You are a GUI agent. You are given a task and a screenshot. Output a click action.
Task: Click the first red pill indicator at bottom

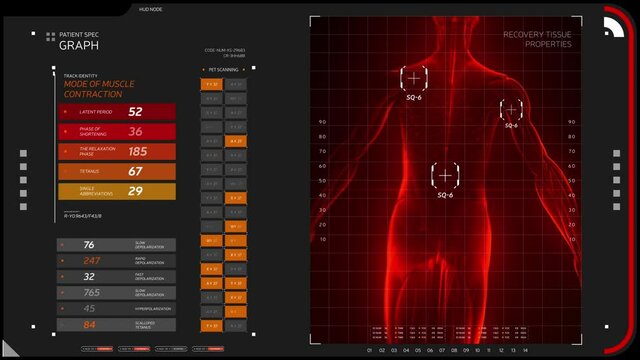(x=97, y=349)
